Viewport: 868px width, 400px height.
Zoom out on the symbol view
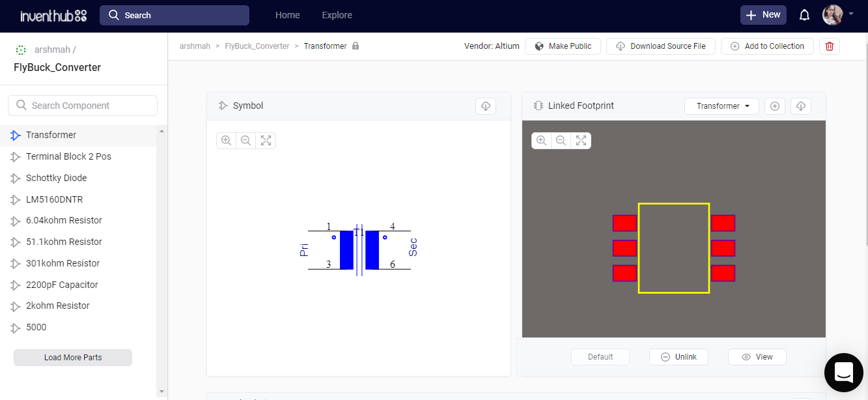(x=245, y=140)
